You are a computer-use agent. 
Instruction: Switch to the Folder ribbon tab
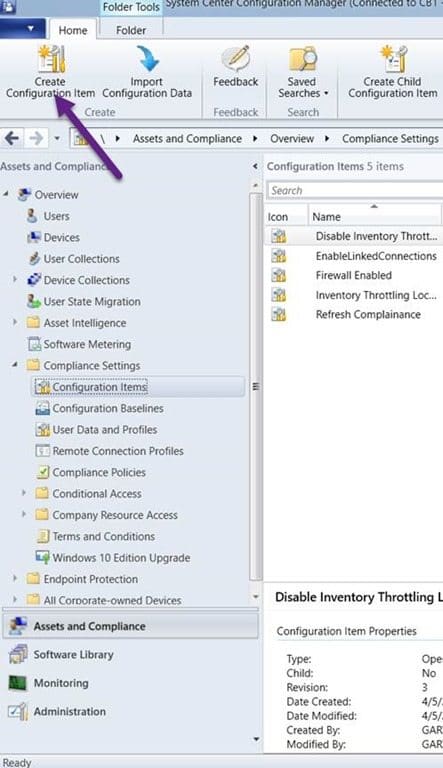131,30
